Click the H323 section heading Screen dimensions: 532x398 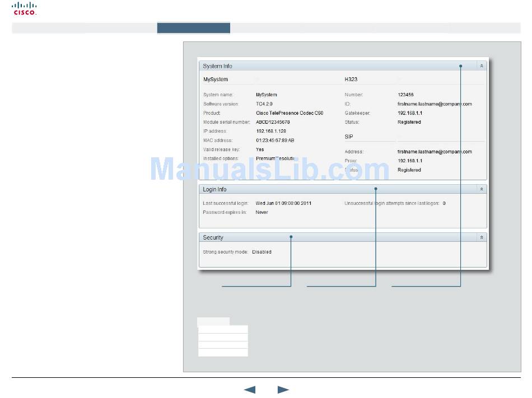pyautogui.click(x=351, y=79)
